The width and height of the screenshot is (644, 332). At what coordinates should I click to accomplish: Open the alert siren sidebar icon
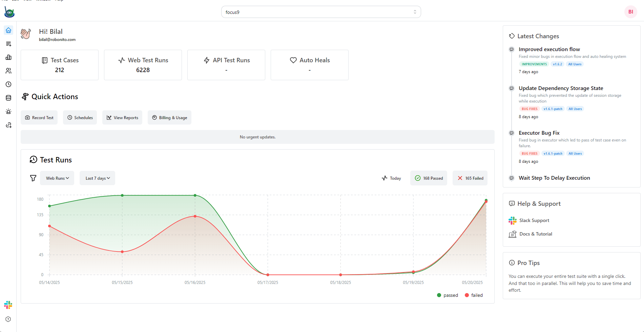[8, 111]
